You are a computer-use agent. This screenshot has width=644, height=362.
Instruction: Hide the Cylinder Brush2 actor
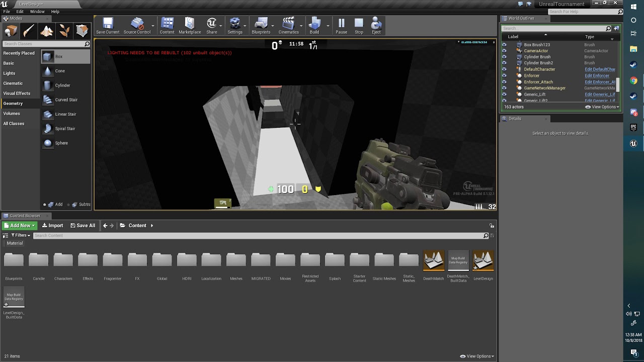point(504,63)
